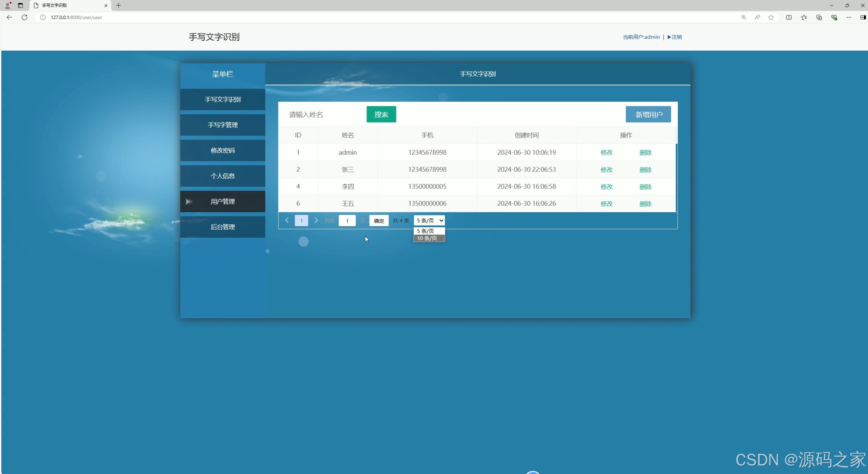Add page to favorites star icon

[x=771, y=17]
